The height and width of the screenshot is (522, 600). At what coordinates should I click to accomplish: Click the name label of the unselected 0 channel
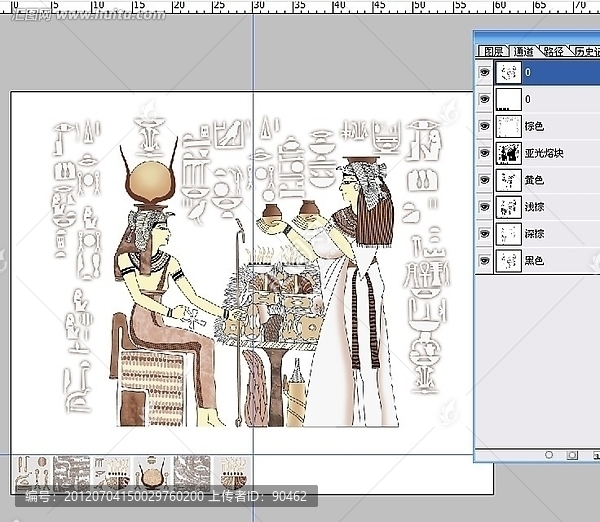tap(528, 100)
